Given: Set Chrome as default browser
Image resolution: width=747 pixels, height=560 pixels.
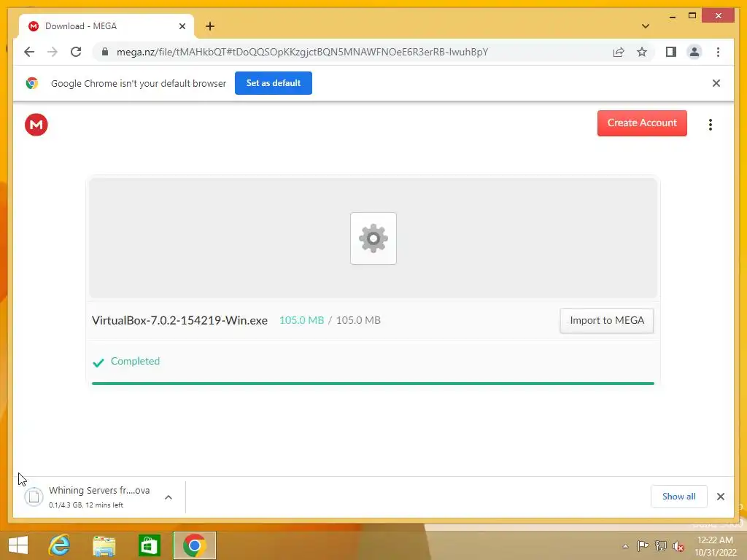Looking at the screenshot, I should (x=274, y=83).
